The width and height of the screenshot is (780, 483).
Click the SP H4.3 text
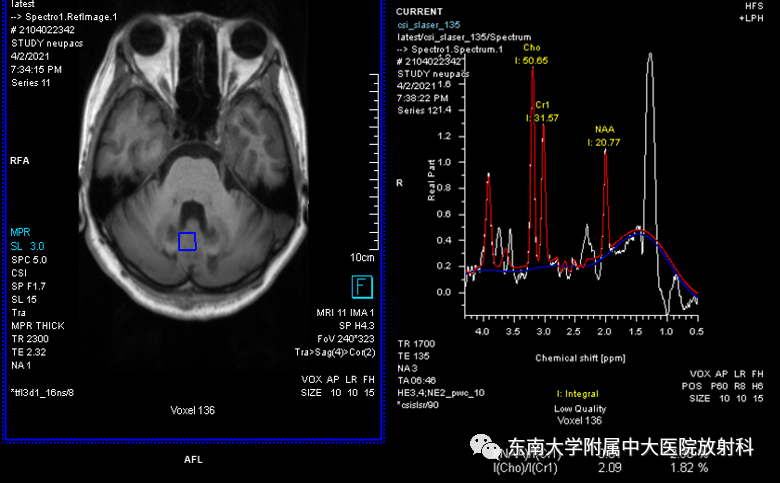click(357, 326)
